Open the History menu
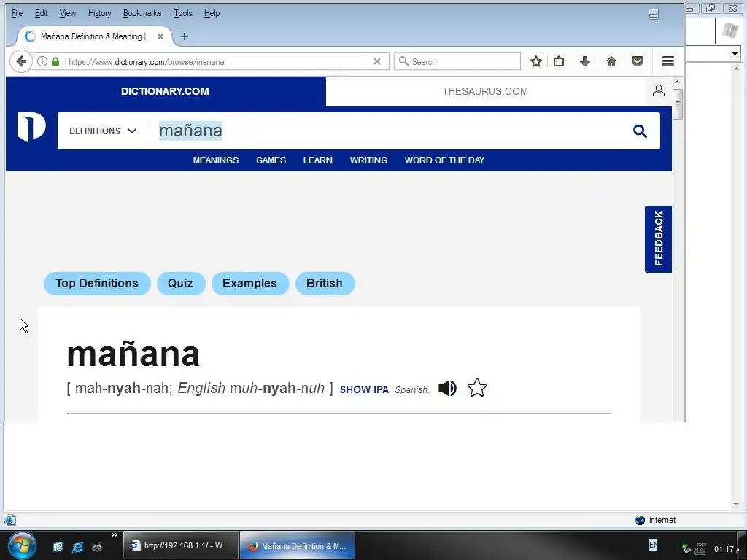The width and height of the screenshot is (747, 560). [x=99, y=13]
